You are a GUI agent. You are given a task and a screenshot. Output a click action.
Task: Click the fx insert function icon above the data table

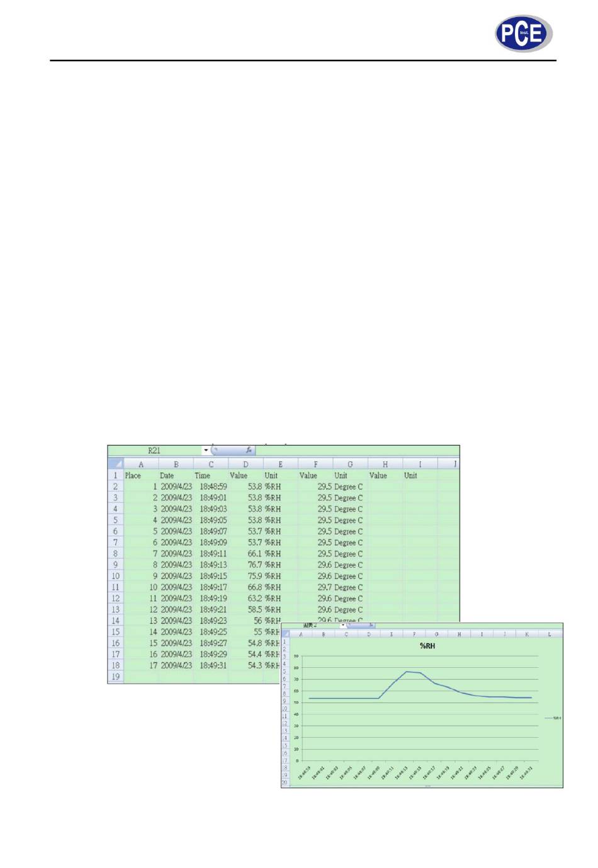point(249,450)
